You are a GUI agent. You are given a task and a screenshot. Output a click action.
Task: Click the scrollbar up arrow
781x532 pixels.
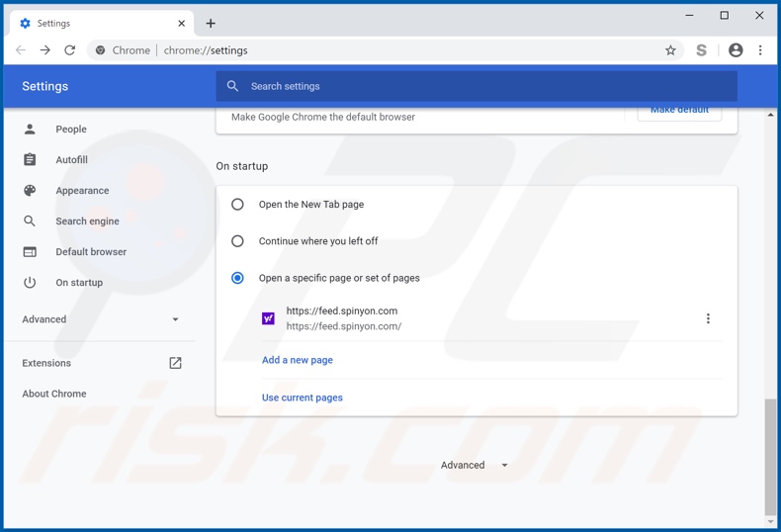(770, 115)
